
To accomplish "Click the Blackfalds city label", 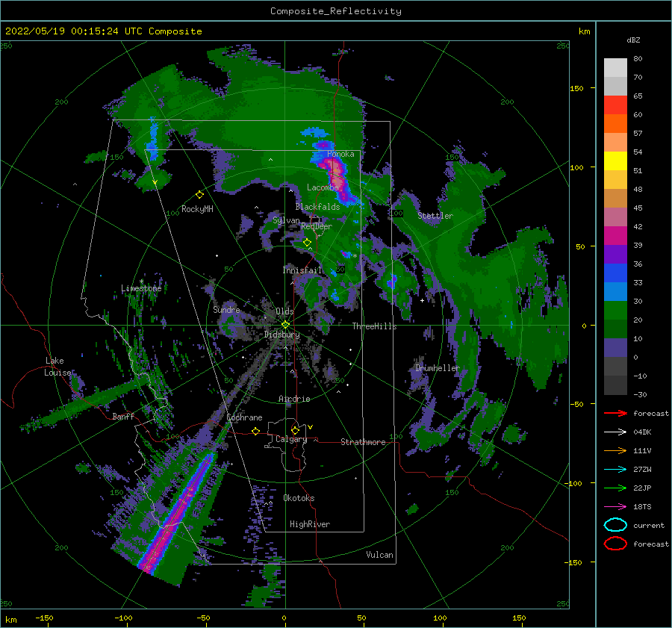I will pos(317,207).
